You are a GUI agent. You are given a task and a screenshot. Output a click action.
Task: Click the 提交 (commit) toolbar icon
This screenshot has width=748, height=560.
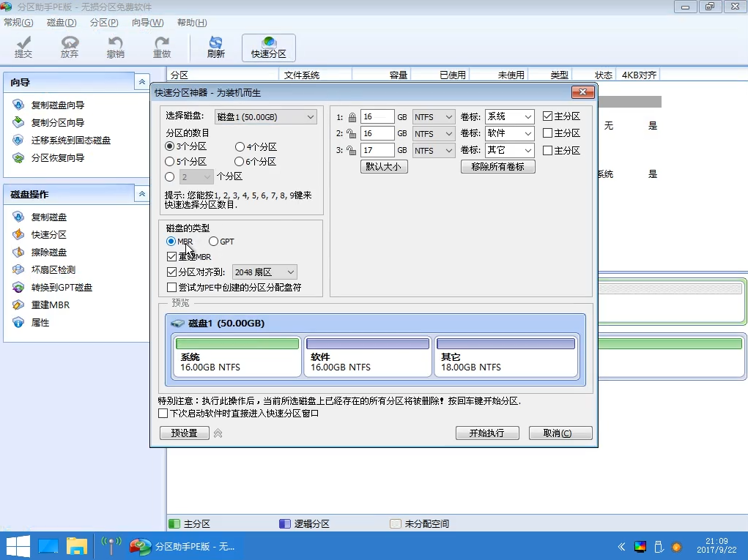pos(23,48)
